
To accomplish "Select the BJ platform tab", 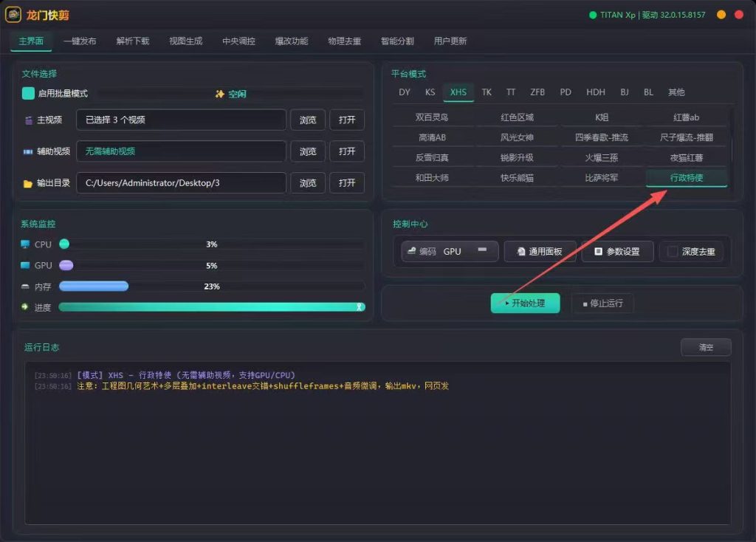I will (x=625, y=92).
